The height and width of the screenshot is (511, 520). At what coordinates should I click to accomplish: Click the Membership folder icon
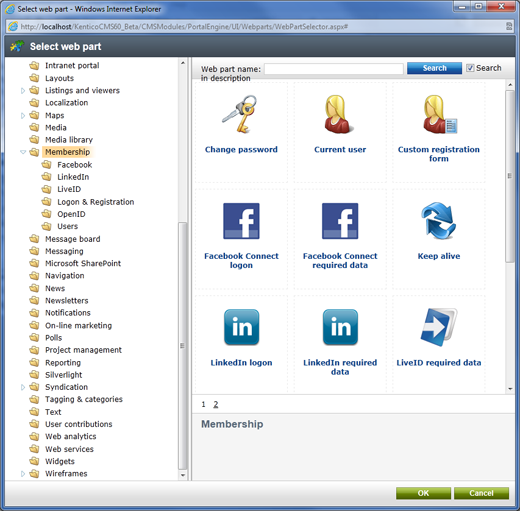(34, 152)
